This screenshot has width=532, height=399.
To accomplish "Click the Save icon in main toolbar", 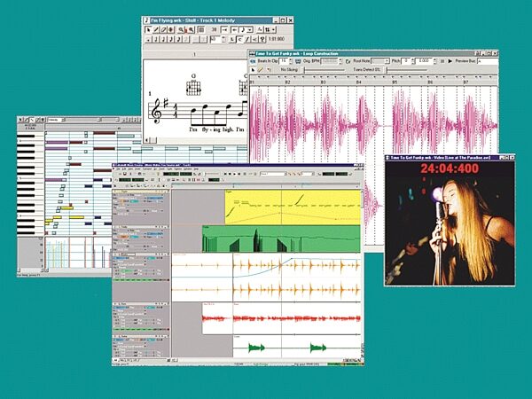I will [125, 174].
